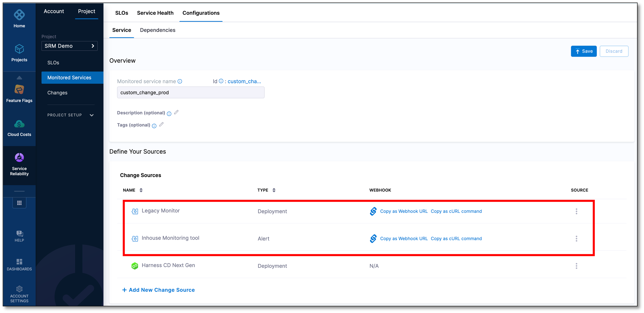The image size is (644, 313).
Task: Toggle sort order on the NAME column
Action: (141, 190)
